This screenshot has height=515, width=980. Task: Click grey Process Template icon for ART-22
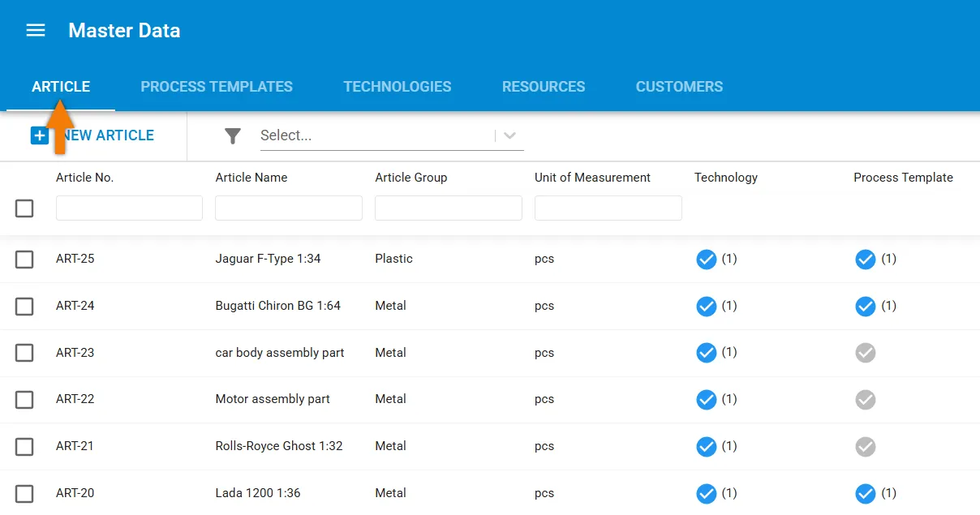[866, 400]
